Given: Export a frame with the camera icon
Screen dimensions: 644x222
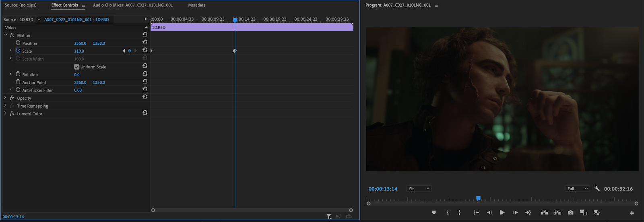Looking at the screenshot, I should 571,213.
